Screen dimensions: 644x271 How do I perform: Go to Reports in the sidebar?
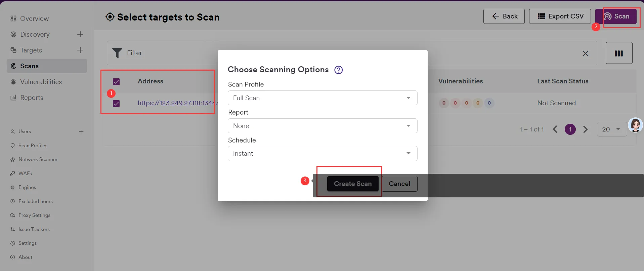(32, 98)
